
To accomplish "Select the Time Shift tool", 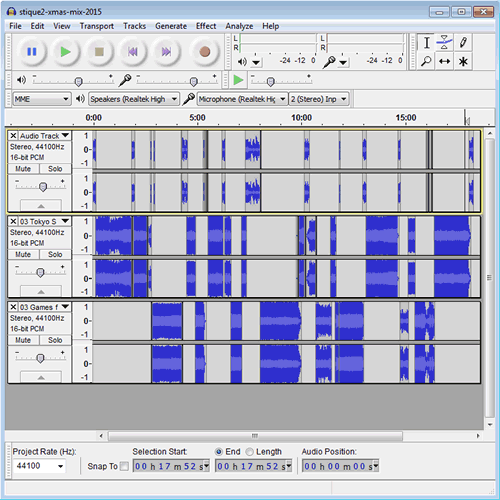I will tap(444, 61).
